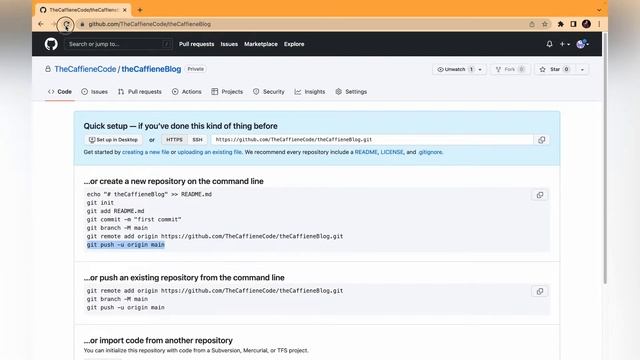The height and width of the screenshot is (360, 640).
Task: Click the git commit first commit line
Action: [x=134, y=219]
